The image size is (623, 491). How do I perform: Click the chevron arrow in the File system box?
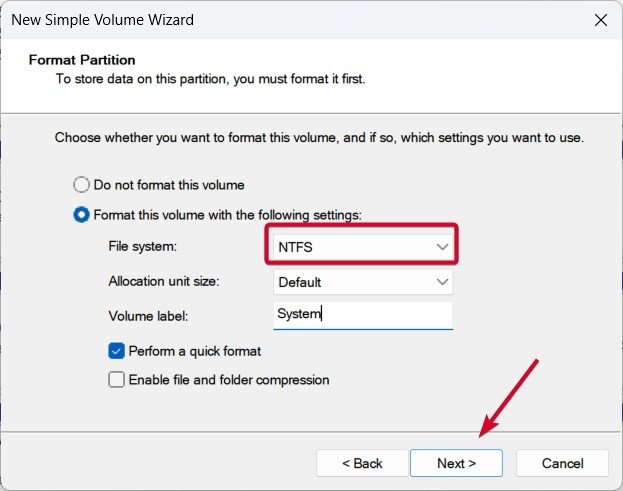tap(443, 246)
